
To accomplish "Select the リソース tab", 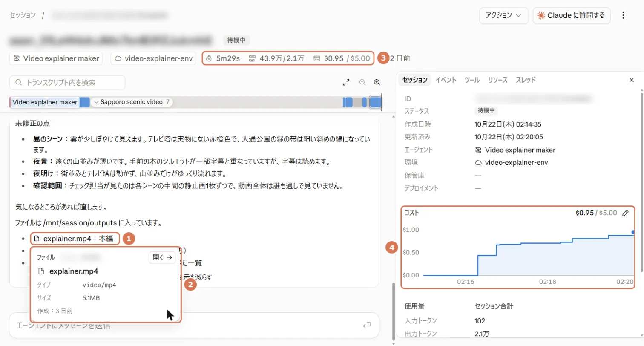I will pyautogui.click(x=497, y=80).
